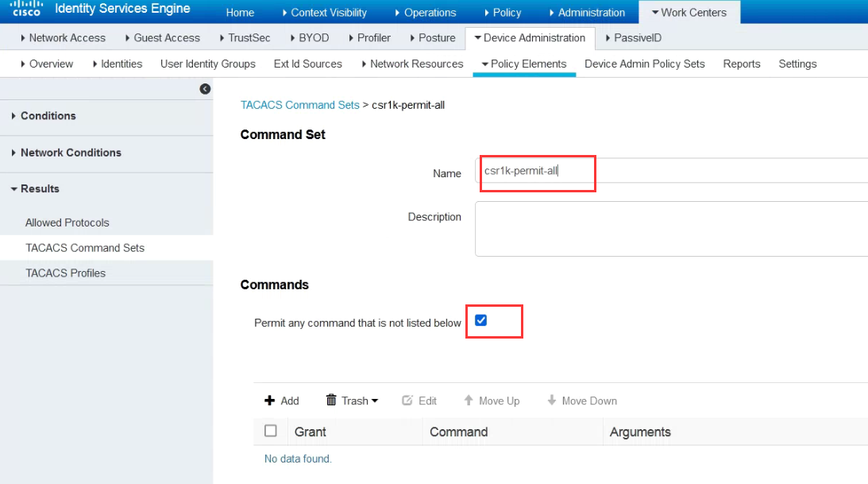Click the Name input field
The width and height of the screenshot is (868, 484).
pyautogui.click(x=671, y=171)
